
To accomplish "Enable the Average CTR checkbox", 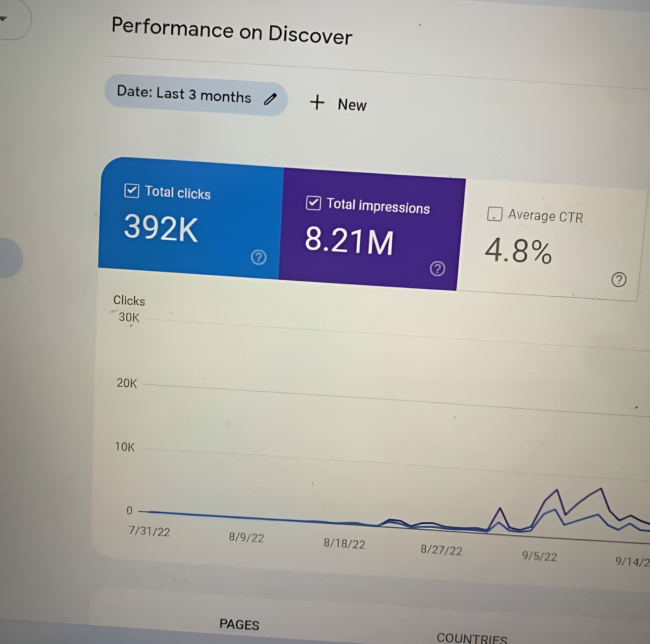I will tap(494, 214).
